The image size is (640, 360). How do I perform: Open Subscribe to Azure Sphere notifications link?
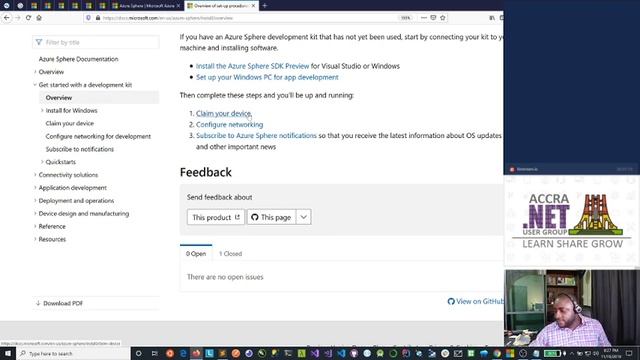coord(256,136)
